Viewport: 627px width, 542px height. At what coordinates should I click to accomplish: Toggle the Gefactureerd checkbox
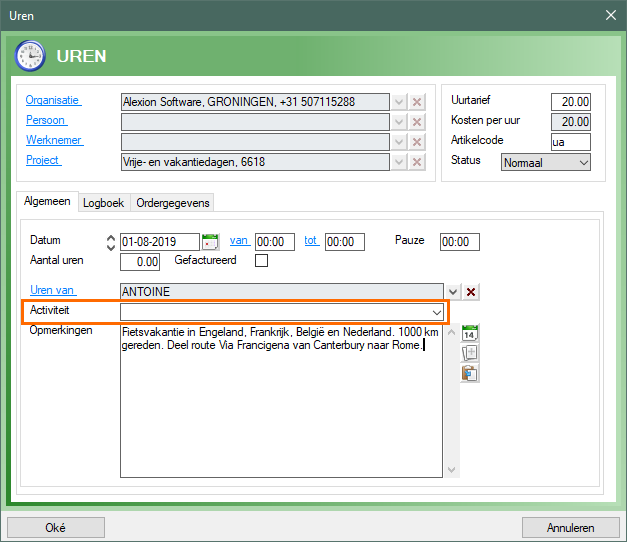pos(262,261)
